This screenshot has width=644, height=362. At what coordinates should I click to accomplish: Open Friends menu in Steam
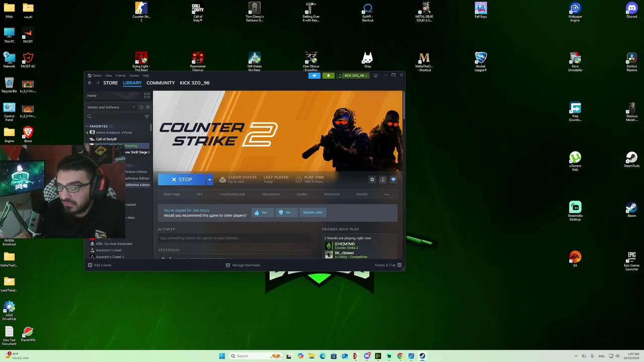[121, 75]
